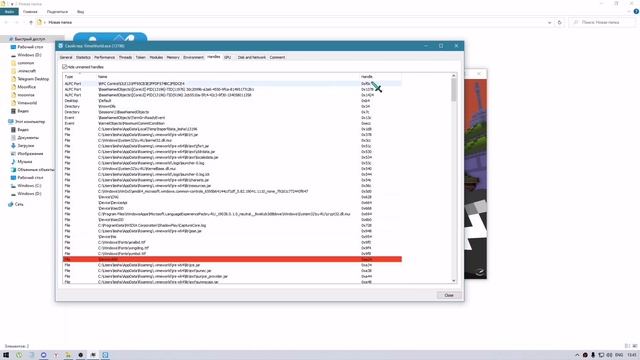Open the Поделиться ribbon tab in Explorer
640x360 pixels.
tap(57, 12)
